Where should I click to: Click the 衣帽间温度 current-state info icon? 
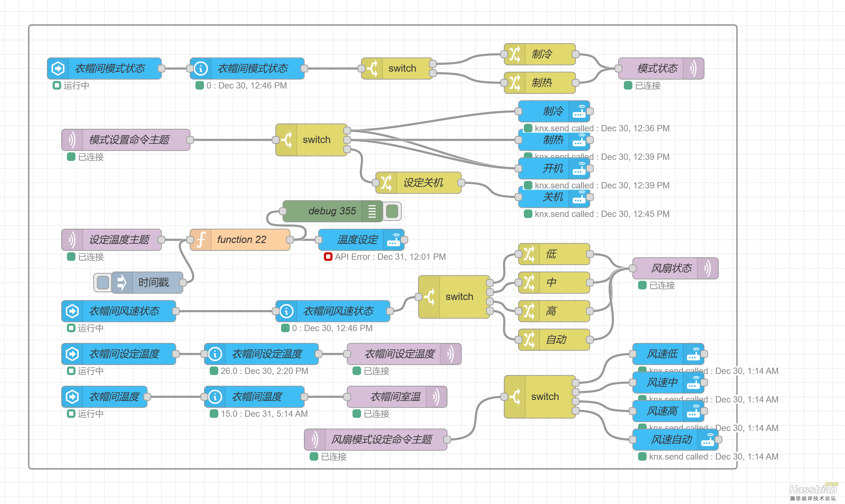215,397
